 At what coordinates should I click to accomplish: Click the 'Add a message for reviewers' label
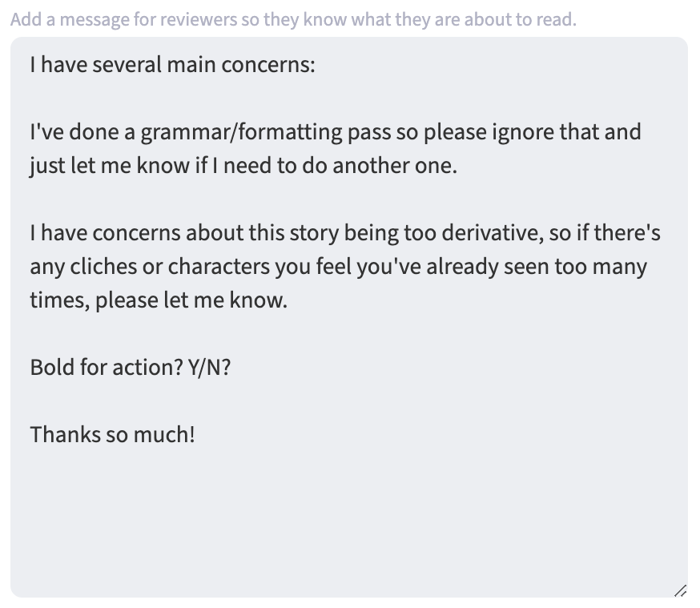[x=293, y=19]
